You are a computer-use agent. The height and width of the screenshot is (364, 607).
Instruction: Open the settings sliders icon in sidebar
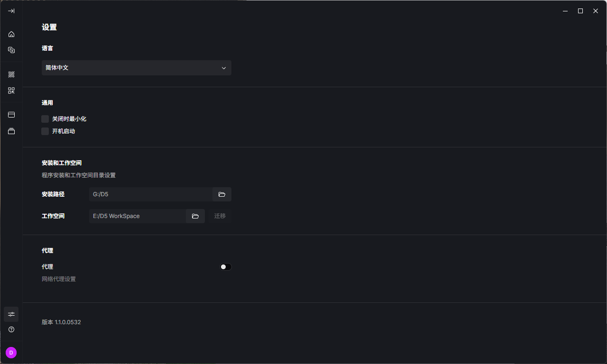coord(11,314)
